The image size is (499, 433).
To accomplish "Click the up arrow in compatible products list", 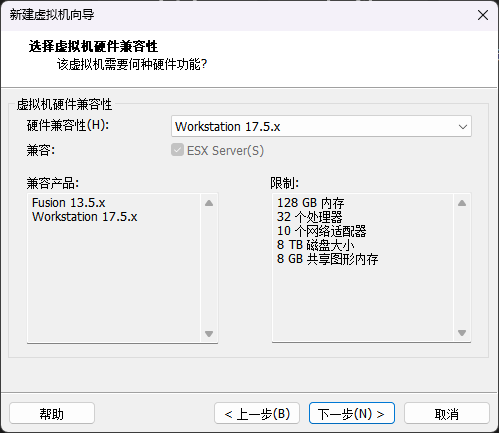I will [209, 203].
